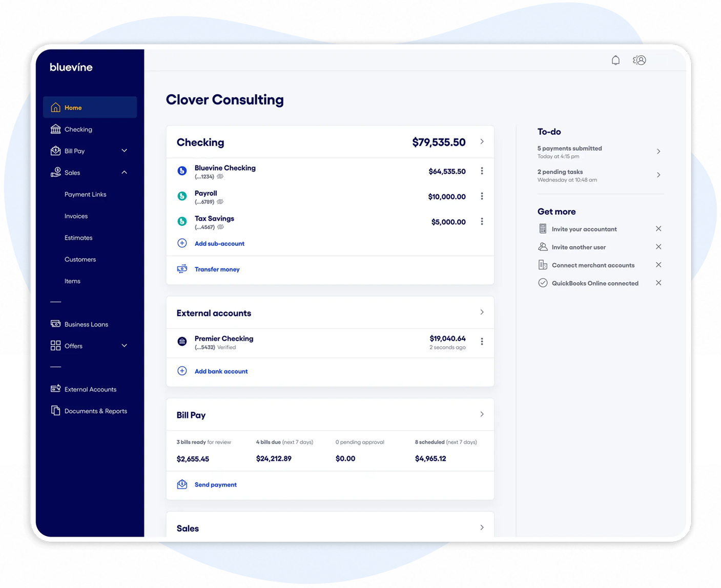Click the Offers grid icon

pyautogui.click(x=55, y=346)
